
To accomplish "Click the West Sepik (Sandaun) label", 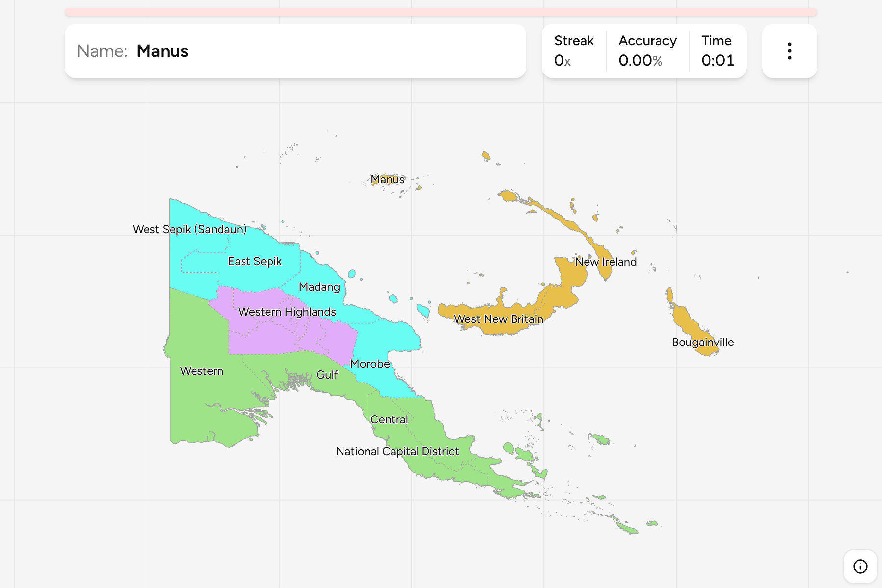I will 190,229.
